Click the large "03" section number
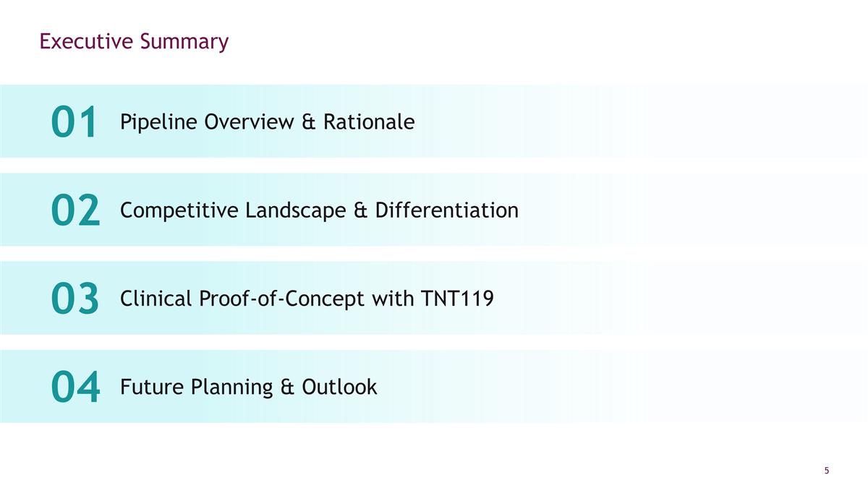This screenshot has width=868, height=488. point(75,299)
